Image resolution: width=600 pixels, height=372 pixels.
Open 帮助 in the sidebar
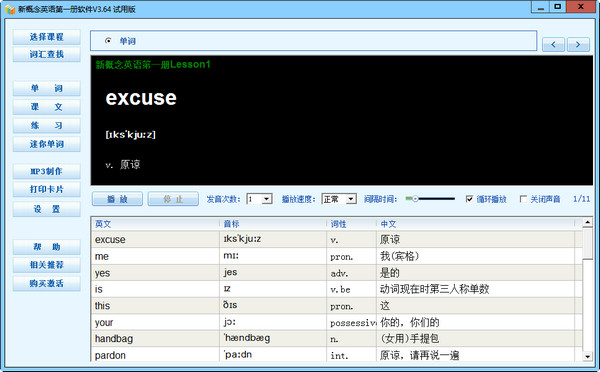pyautogui.click(x=47, y=247)
